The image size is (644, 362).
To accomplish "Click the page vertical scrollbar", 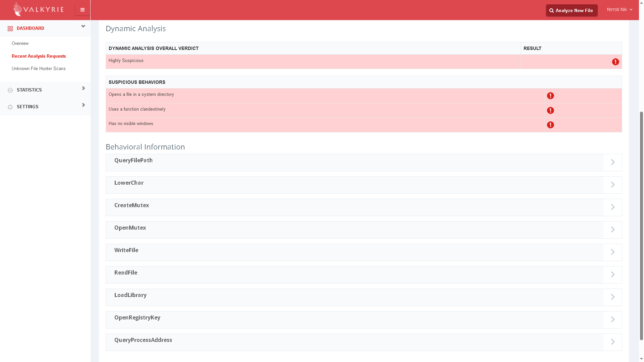I will point(641,225).
